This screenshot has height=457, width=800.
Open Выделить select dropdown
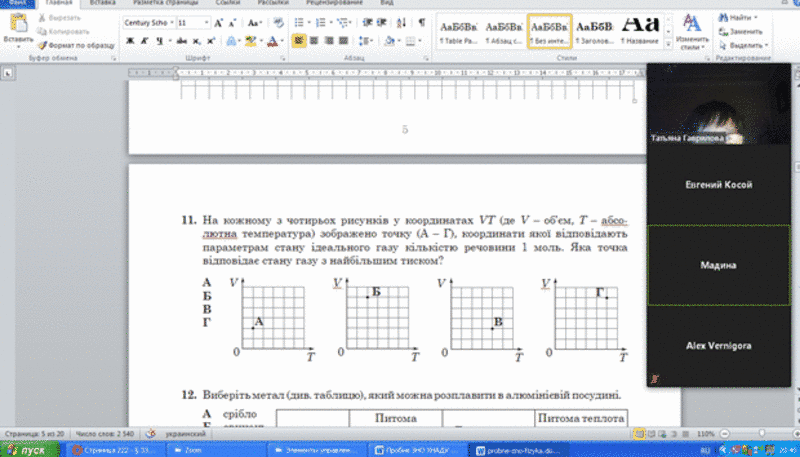pos(743,45)
